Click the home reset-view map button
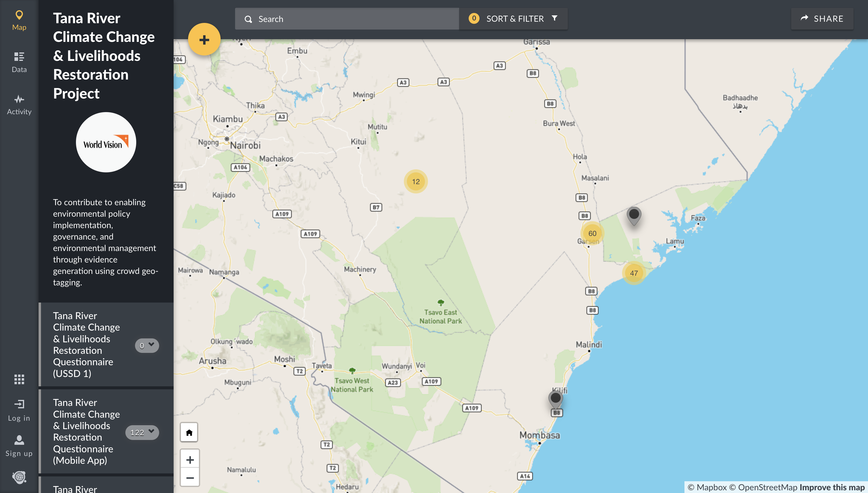This screenshot has height=493, width=868. 189,432
